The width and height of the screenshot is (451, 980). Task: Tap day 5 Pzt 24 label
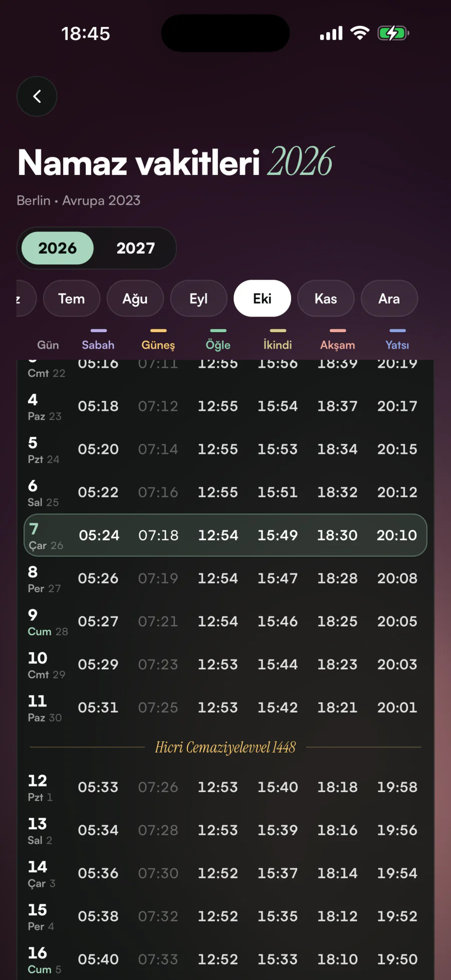pyautogui.click(x=44, y=450)
